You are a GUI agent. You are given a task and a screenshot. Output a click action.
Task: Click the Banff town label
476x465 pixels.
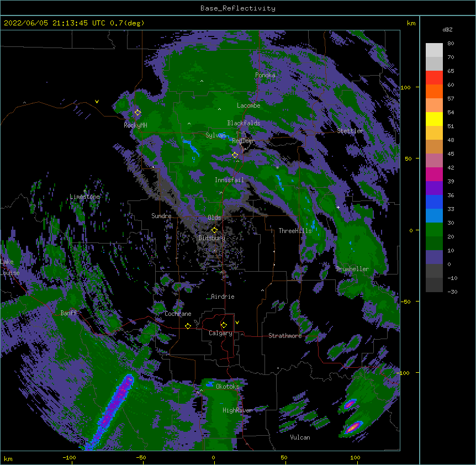(x=68, y=313)
